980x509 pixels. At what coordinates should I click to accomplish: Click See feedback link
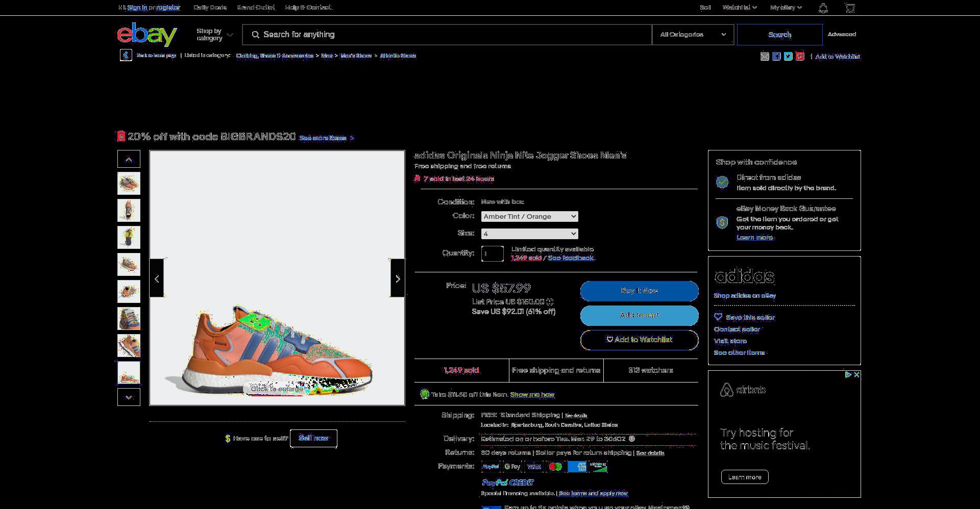coord(571,258)
